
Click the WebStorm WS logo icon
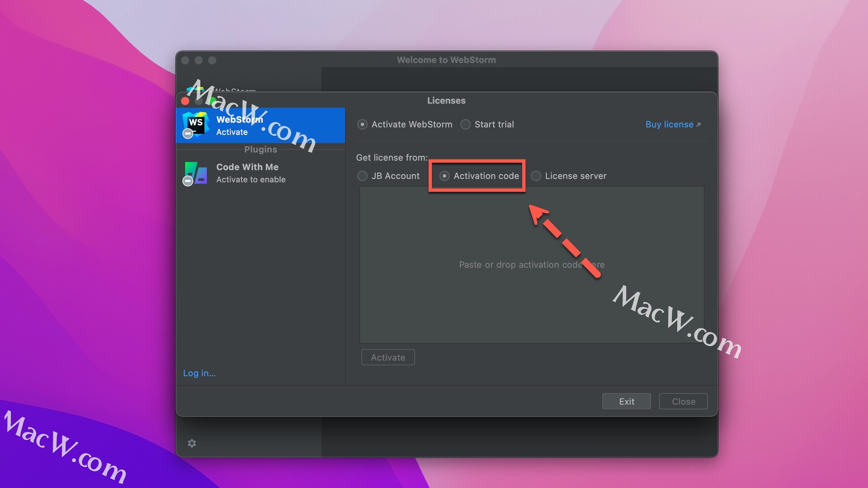coord(196,124)
